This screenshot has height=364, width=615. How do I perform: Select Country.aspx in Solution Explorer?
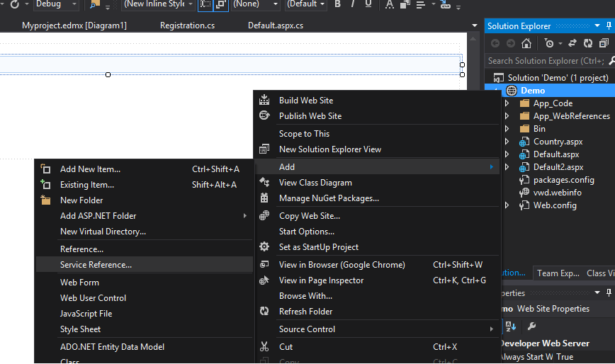(558, 142)
